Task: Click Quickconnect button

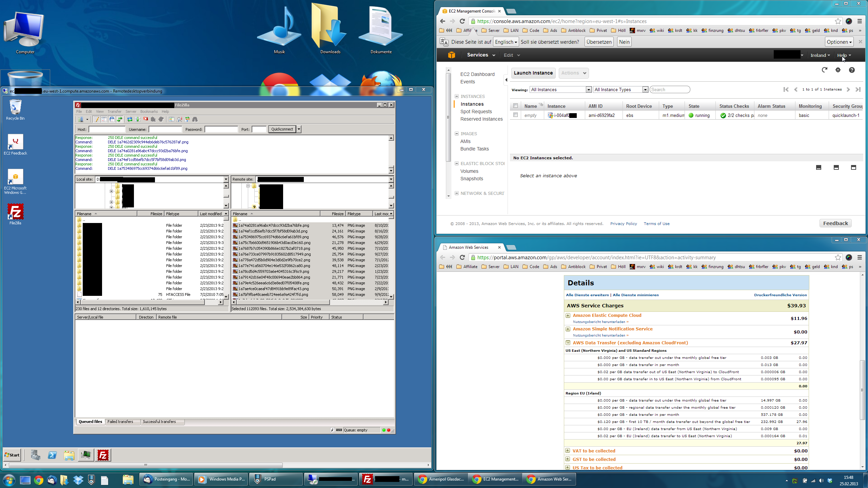Action: 282,129
